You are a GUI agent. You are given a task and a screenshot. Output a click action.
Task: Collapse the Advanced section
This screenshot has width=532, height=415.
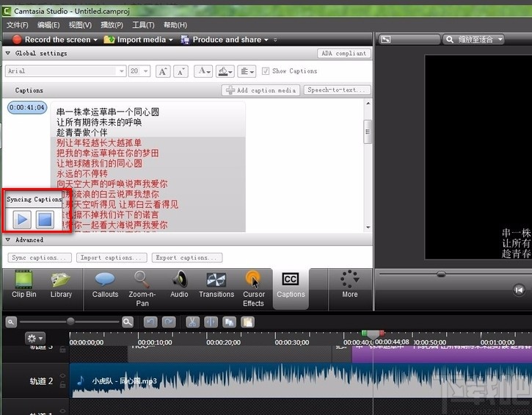pyautogui.click(x=8, y=239)
